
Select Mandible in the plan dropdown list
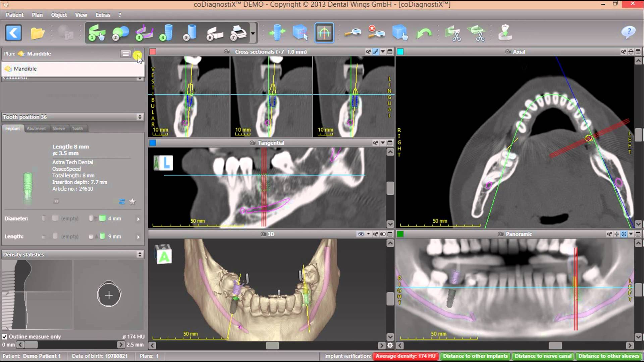click(x=72, y=69)
